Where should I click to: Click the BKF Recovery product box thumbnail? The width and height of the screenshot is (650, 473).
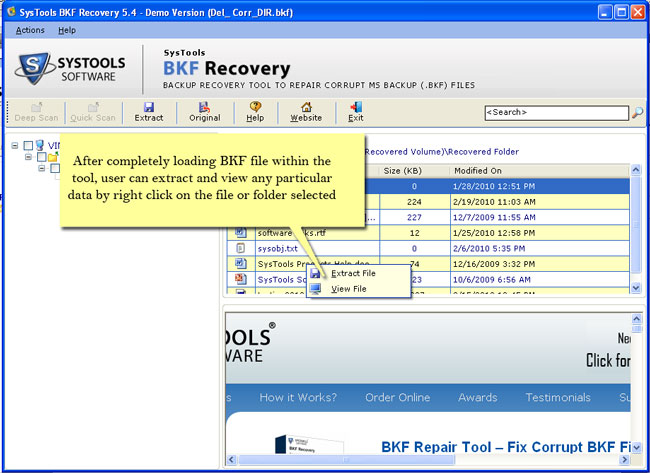click(x=309, y=444)
